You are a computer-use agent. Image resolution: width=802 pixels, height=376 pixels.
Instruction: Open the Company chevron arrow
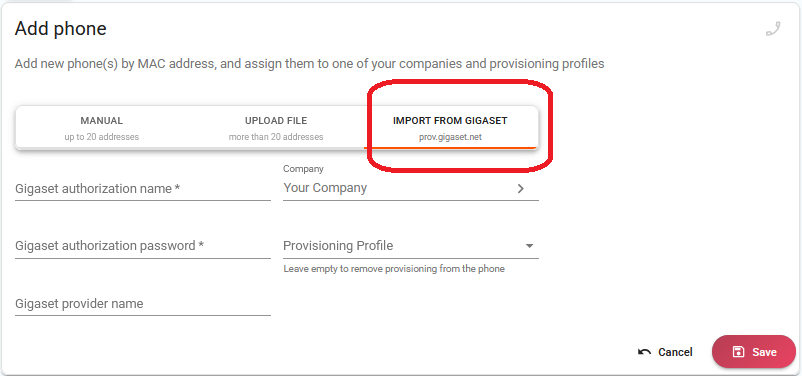tap(521, 188)
